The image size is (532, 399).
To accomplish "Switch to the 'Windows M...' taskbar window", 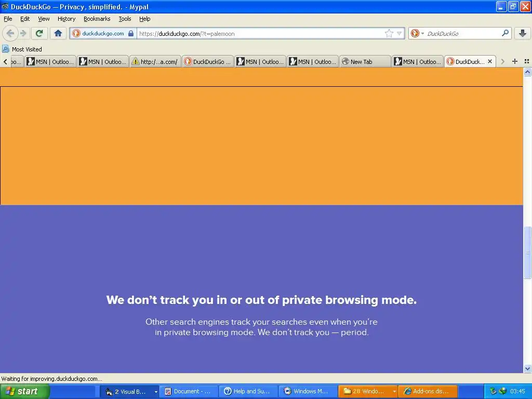I will (308, 392).
